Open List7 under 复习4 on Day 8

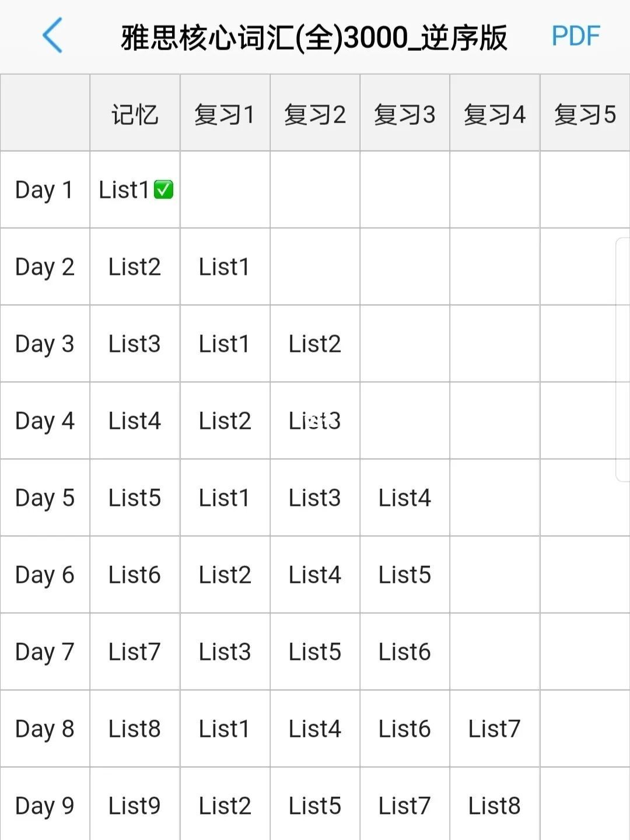[x=494, y=729]
